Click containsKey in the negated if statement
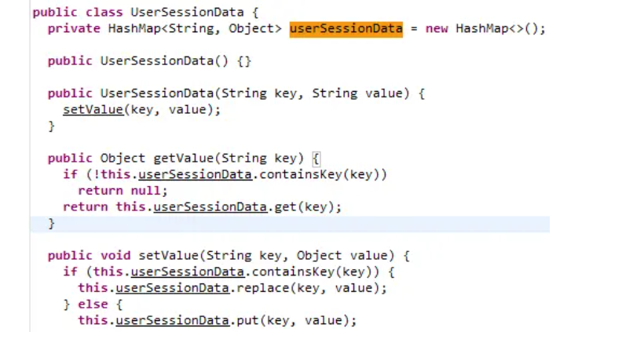 coord(301,175)
